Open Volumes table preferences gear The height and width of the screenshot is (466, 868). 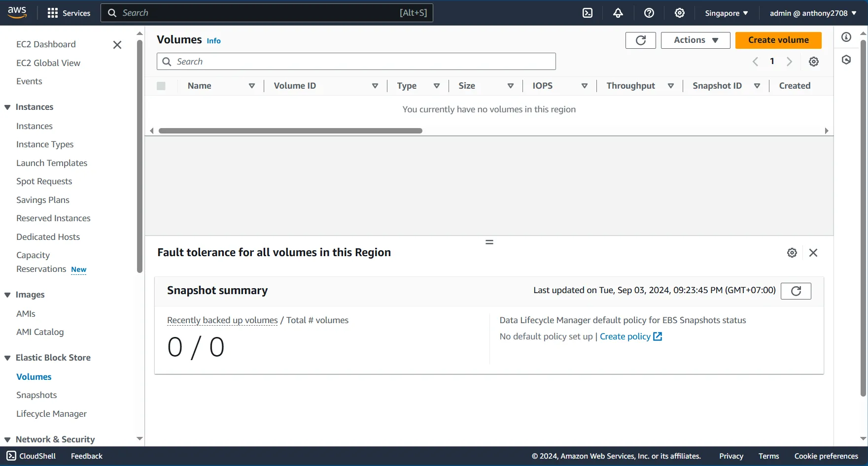[814, 62]
